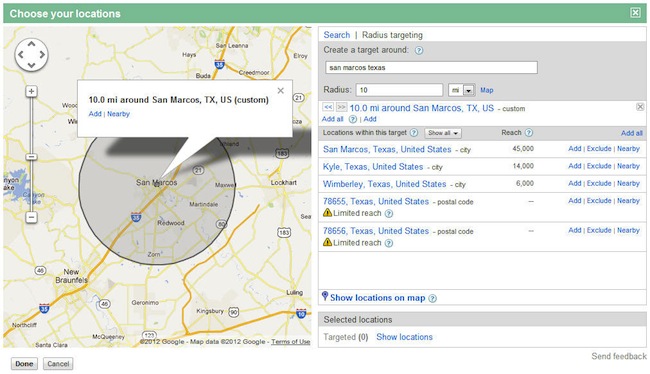Show locations nearby postal code 78655

tap(628, 201)
